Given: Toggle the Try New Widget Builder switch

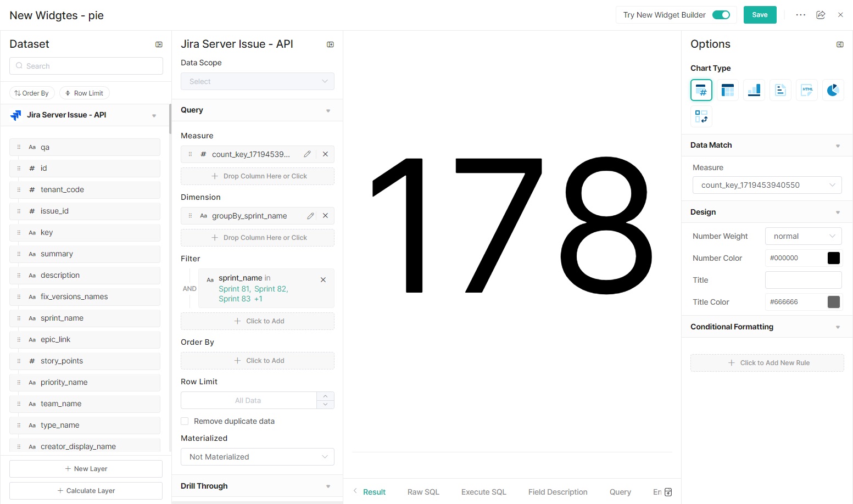Looking at the screenshot, I should pos(721,15).
